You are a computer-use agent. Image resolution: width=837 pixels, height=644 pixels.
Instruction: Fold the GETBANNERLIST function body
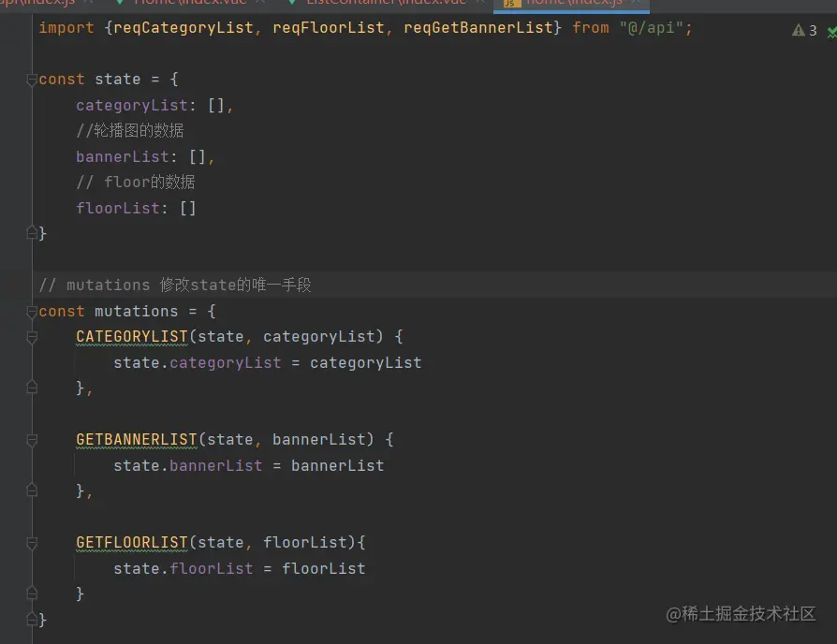coord(32,440)
